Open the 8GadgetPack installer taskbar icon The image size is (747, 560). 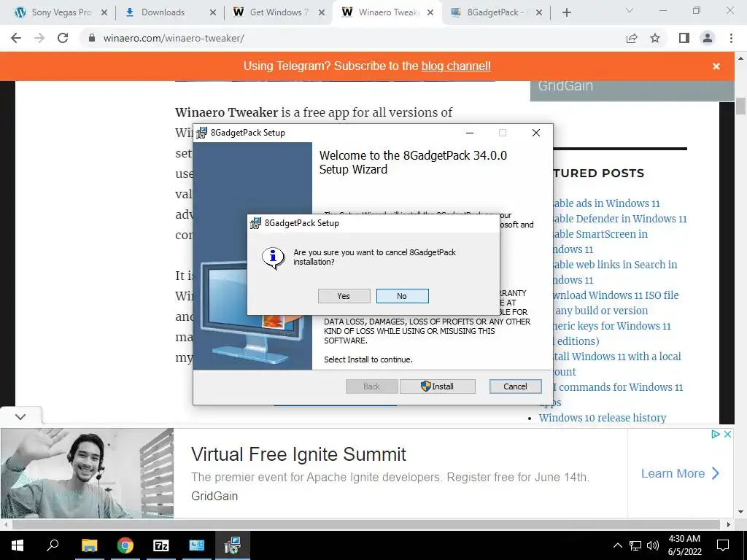232,545
